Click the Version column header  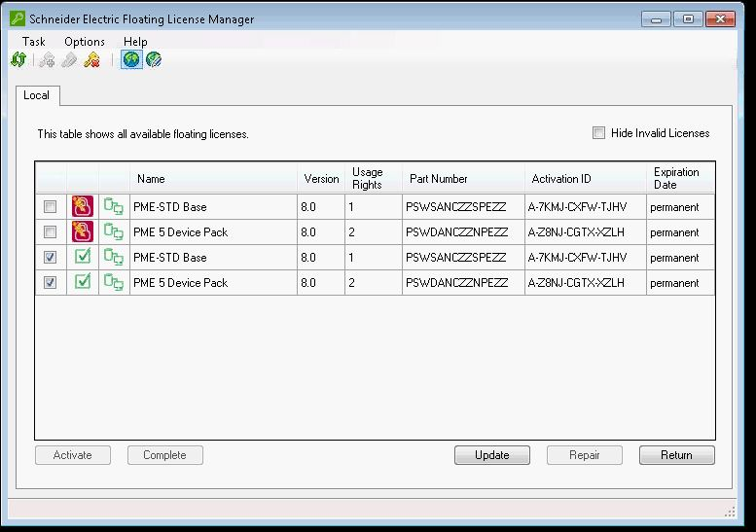[x=322, y=179]
